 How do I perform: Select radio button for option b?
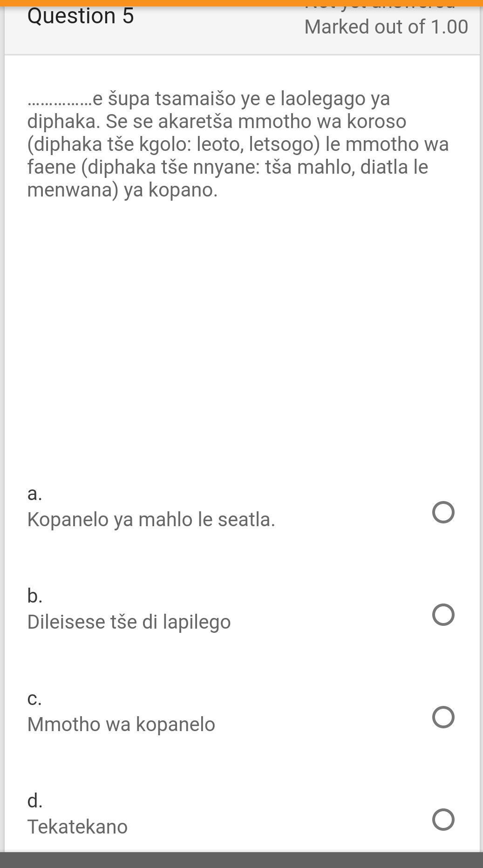coord(443,615)
